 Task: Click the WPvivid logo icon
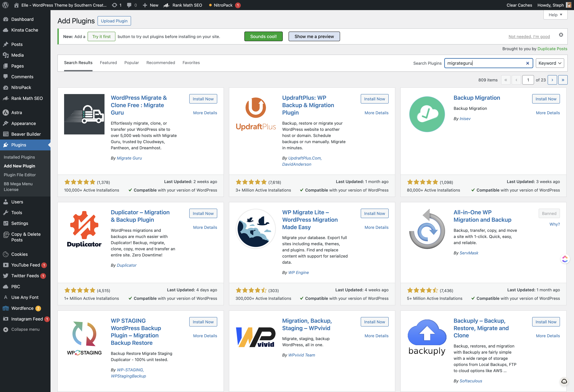tap(256, 337)
